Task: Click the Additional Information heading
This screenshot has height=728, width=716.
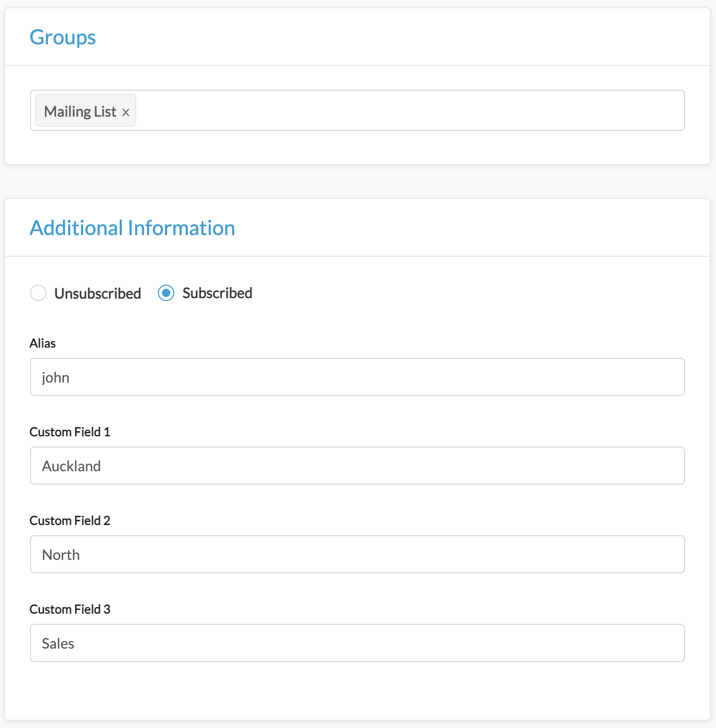Action: pyautogui.click(x=133, y=227)
